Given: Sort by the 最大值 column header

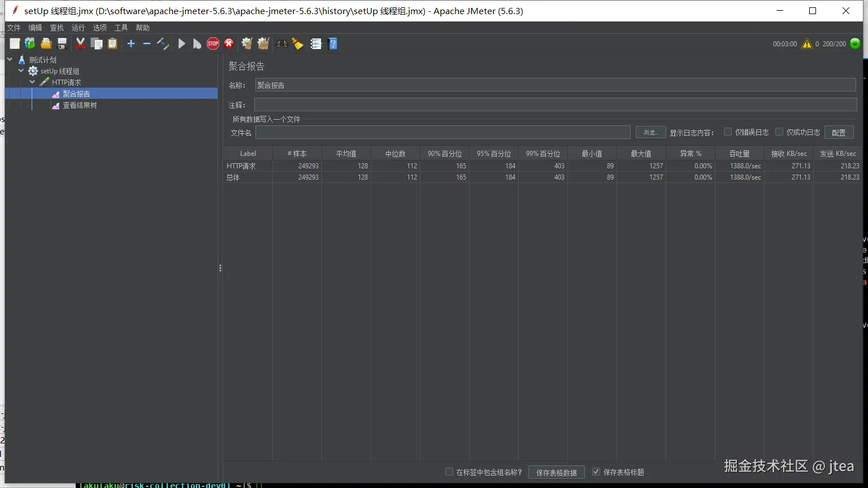Looking at the screenshot, I should coord(641,154).
